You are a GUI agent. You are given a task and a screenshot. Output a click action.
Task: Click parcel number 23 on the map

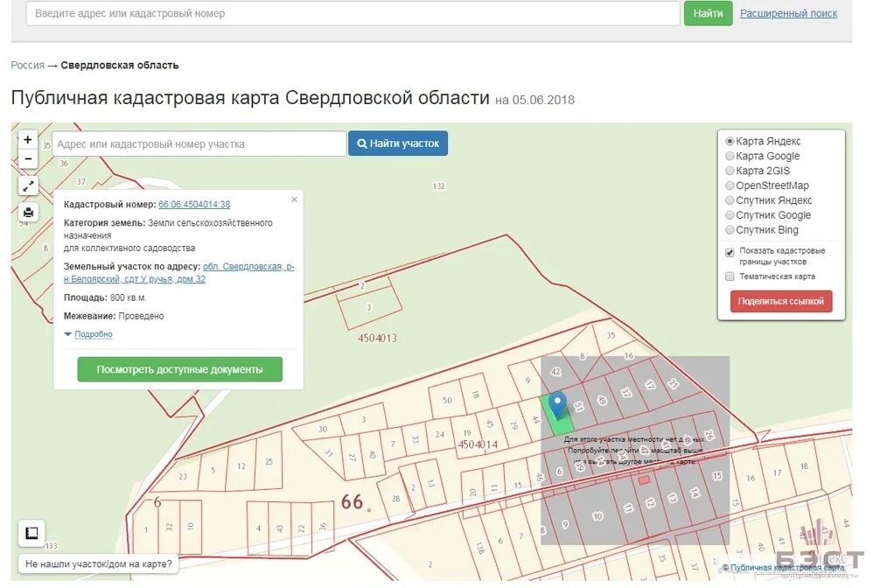(x=183, y=477)
